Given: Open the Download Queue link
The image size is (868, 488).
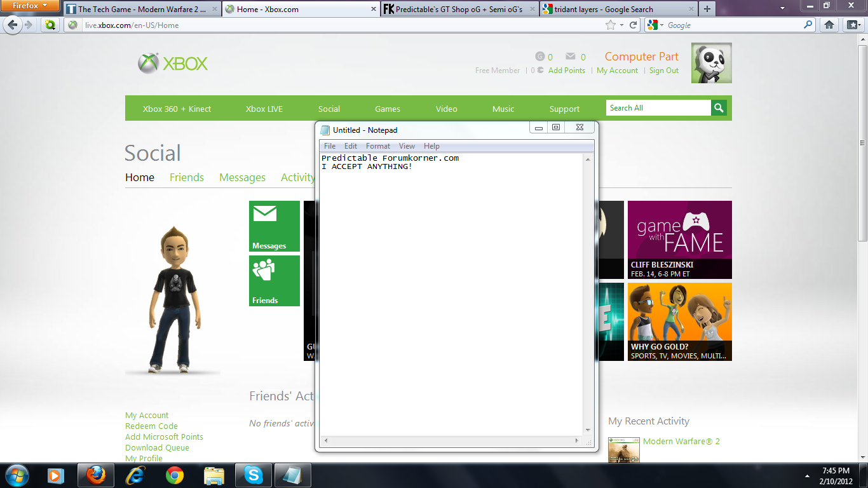Looking at the screenshot, I should (157, 448).
